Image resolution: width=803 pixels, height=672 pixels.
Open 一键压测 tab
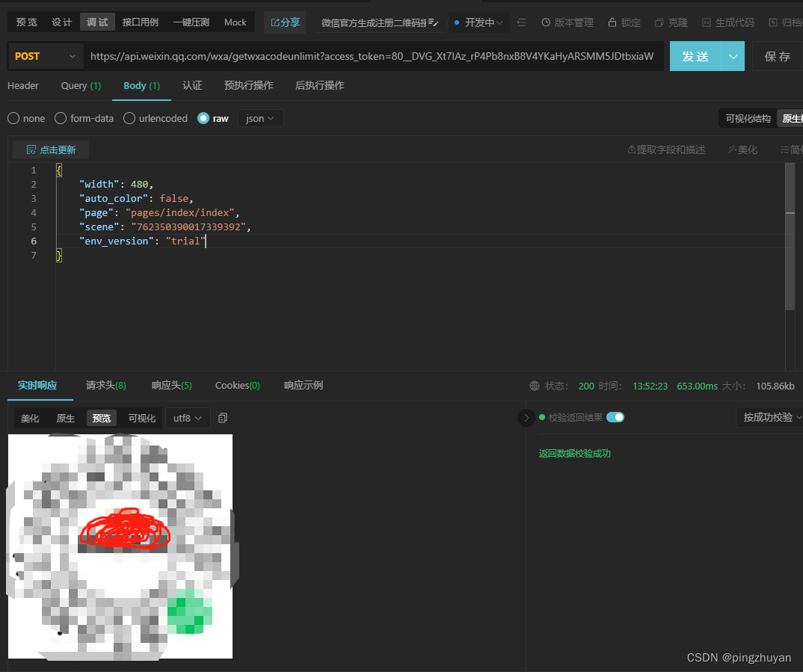coord(191,22)
